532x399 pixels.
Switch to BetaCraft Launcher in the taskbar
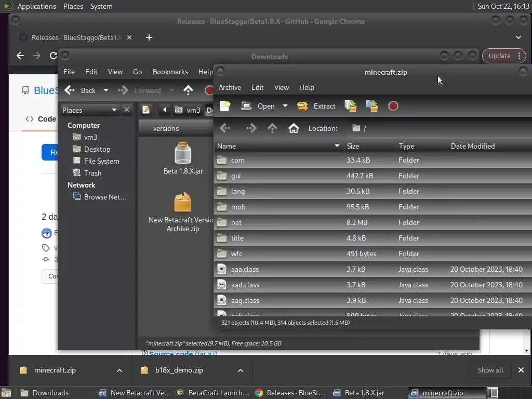[214, 393]
